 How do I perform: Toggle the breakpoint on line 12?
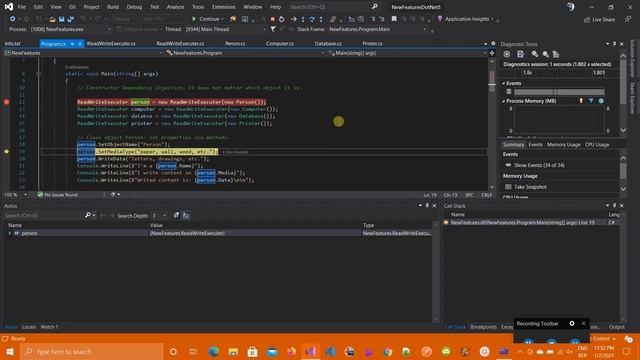(x=7, y=102)
